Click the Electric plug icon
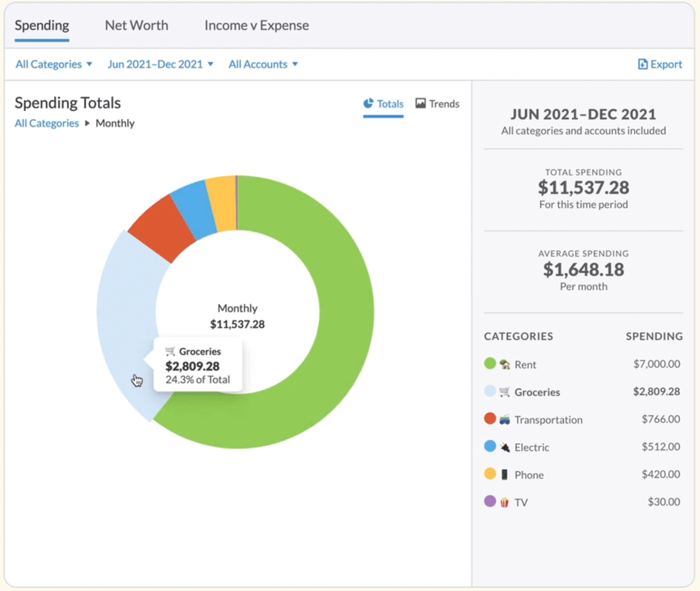700x591 pixels. coord(505,447)
